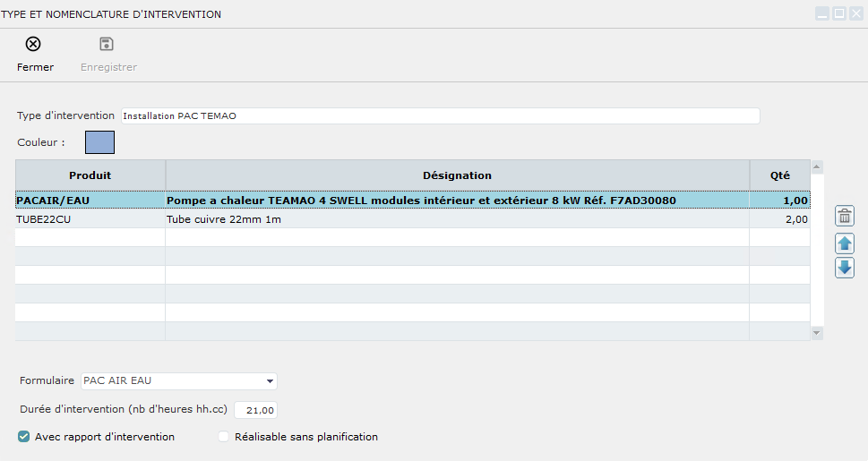Maximize the intervention window
This screenshot has height=461, width=868.
839,13
